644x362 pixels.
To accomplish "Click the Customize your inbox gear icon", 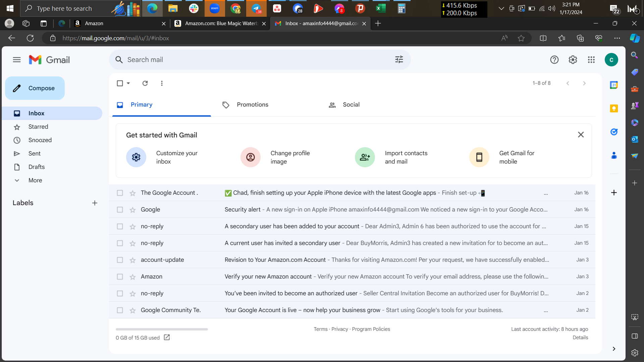I will (x=136, y=157).
